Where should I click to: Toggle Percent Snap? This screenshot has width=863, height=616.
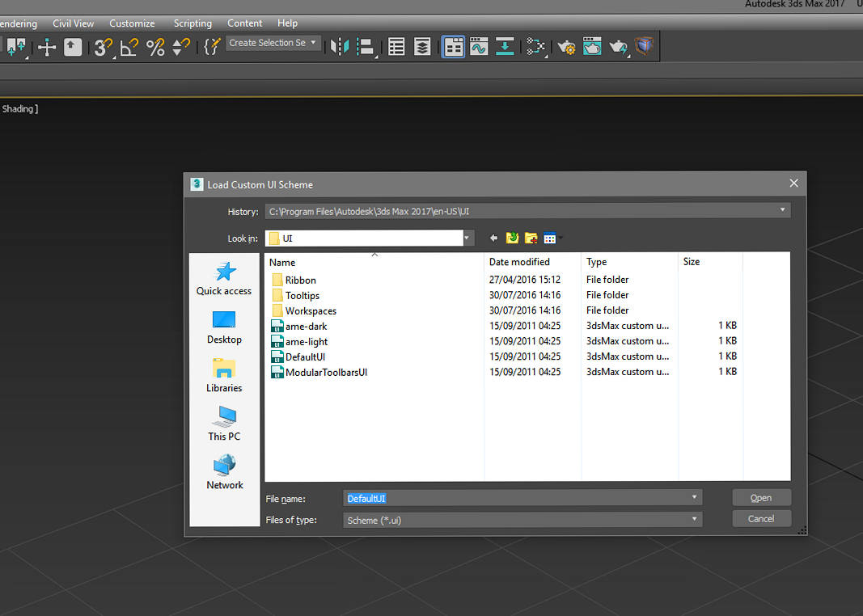(x=155, y=47)
